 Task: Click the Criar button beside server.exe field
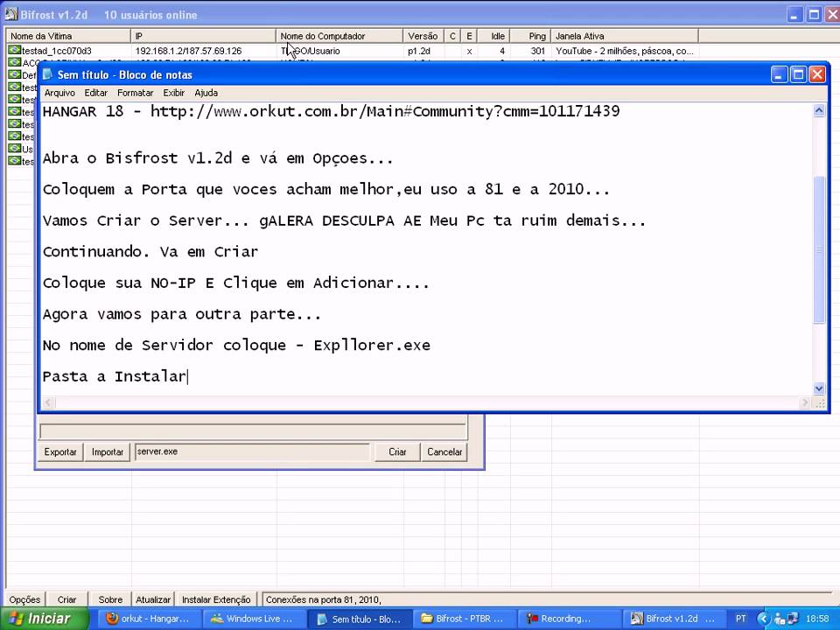(397, 451)
